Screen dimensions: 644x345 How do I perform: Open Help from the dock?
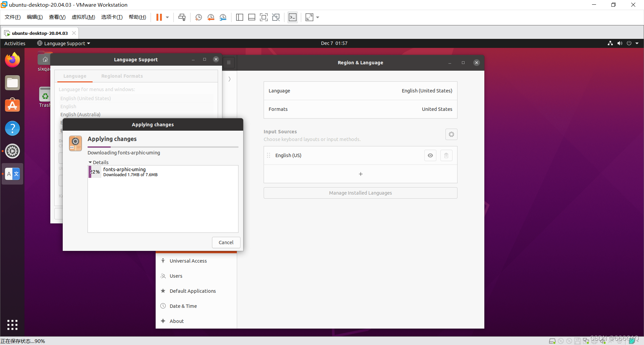click(x=12, y=128)
